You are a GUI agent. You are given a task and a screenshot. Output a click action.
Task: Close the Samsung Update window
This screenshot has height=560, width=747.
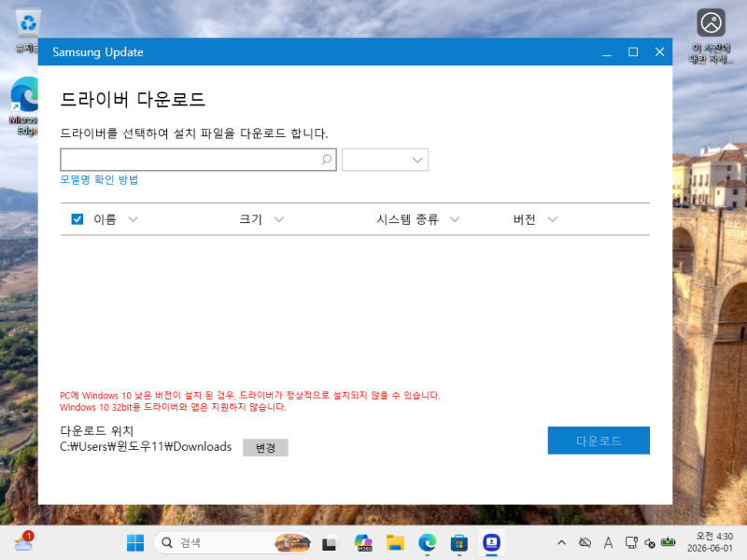tap(659, 52)
